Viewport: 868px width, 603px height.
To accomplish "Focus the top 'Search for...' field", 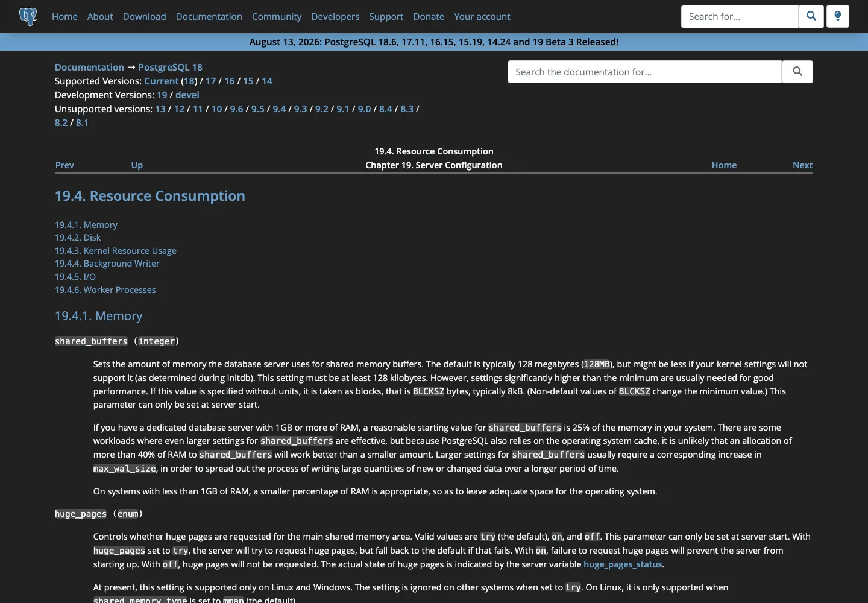I will click(x=740, y=16).
